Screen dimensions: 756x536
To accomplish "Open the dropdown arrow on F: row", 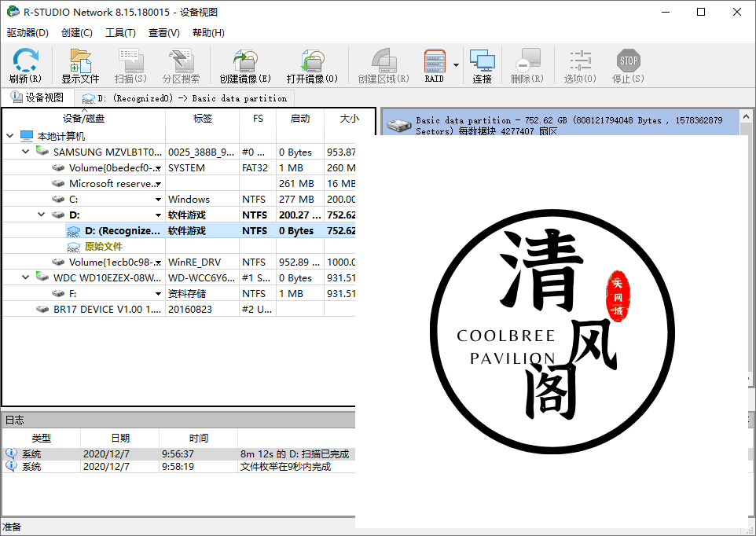I will 158,294.
